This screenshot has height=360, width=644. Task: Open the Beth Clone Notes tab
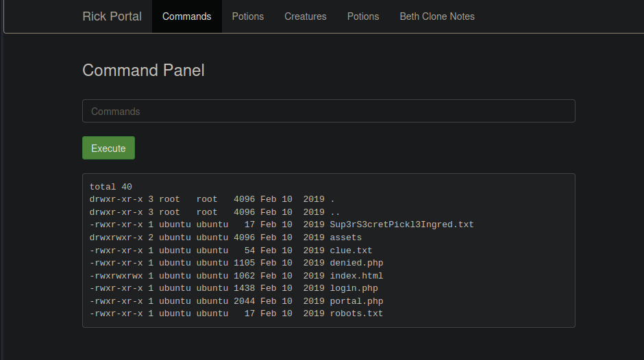[x=437, y=16]
